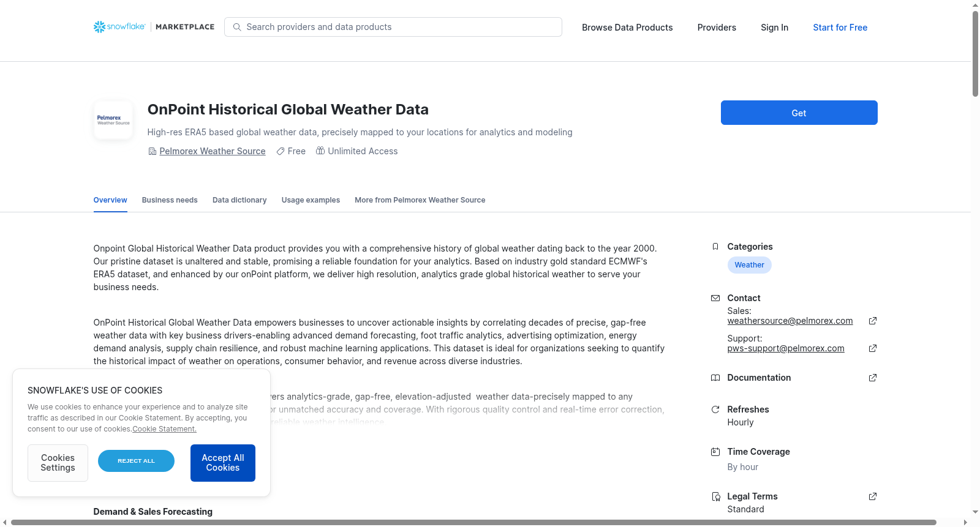
Task: Click the Legal Terms document icon
Action: point(715,496)
